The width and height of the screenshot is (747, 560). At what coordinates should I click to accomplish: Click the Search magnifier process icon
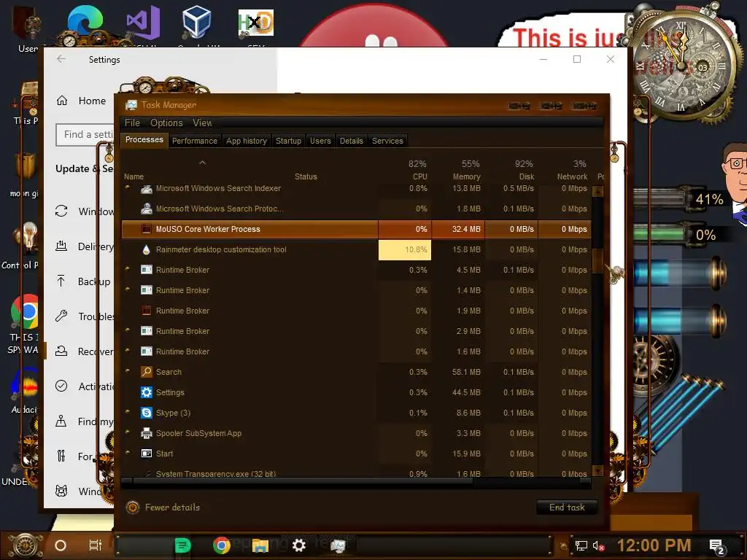(x=146, y=372)
